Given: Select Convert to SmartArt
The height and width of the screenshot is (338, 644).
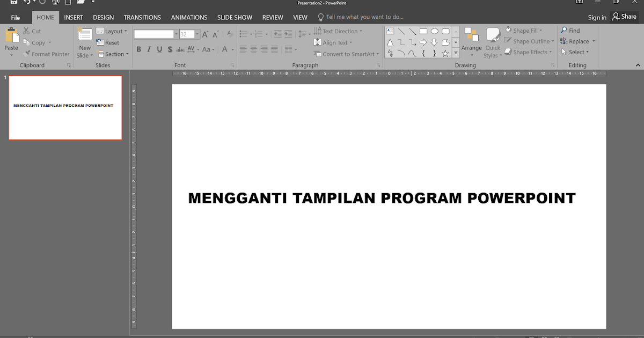Looking at the screenshot, I should (x=346, y=54).
